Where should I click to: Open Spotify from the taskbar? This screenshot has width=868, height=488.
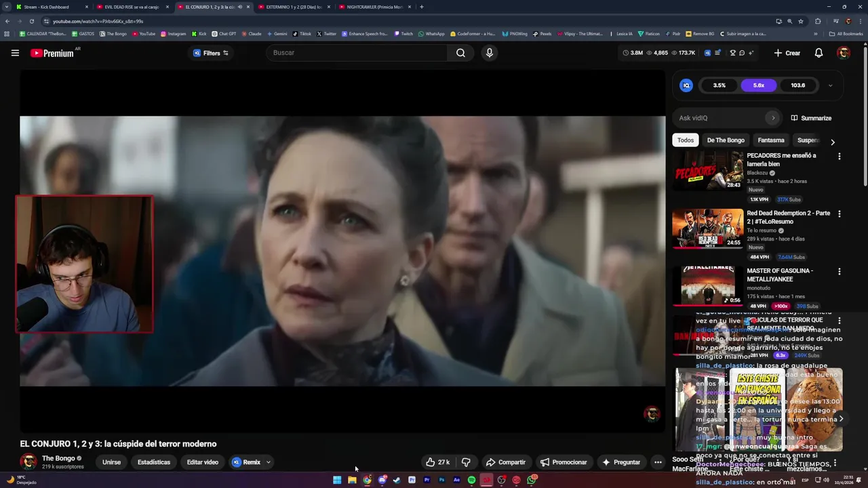point(471,480)
